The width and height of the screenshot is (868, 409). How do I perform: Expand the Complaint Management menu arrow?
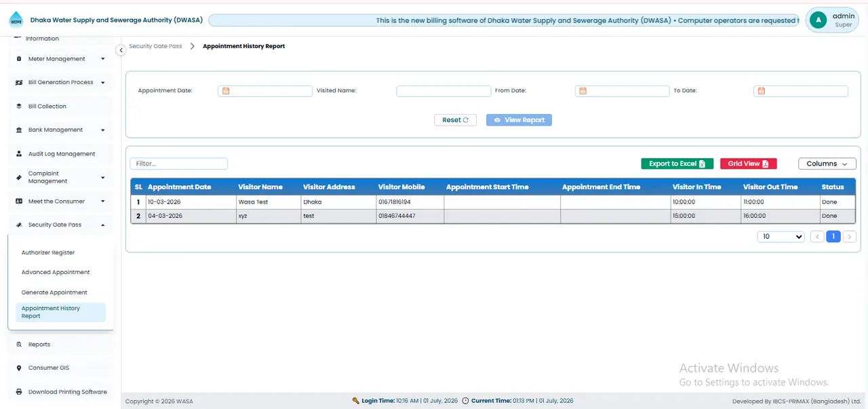(x=103, y=178)
